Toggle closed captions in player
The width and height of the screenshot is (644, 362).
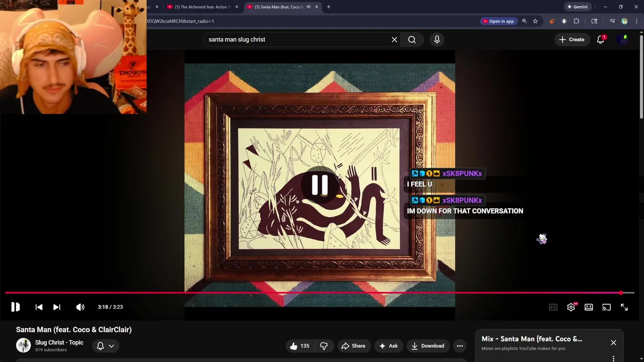[553, 307]
